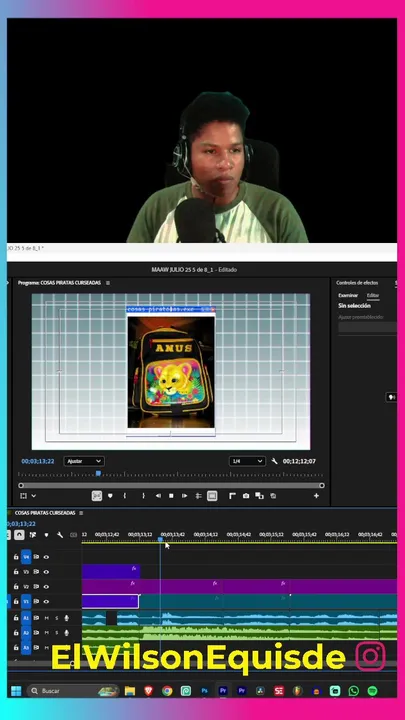Viewport: 405px width, 720px height.
Task: Switch to the Examinar tab
Action: [x=348, y=295]
